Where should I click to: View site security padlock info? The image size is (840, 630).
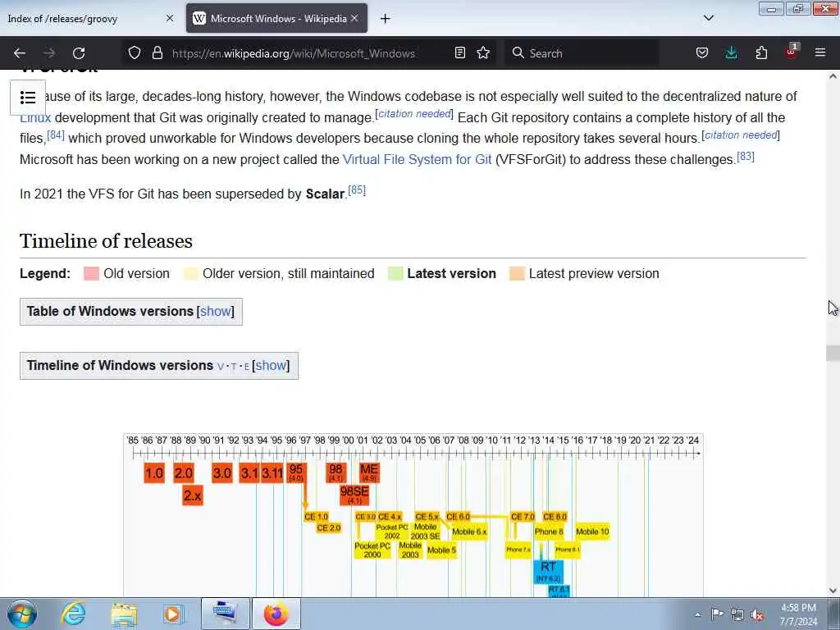157,53
